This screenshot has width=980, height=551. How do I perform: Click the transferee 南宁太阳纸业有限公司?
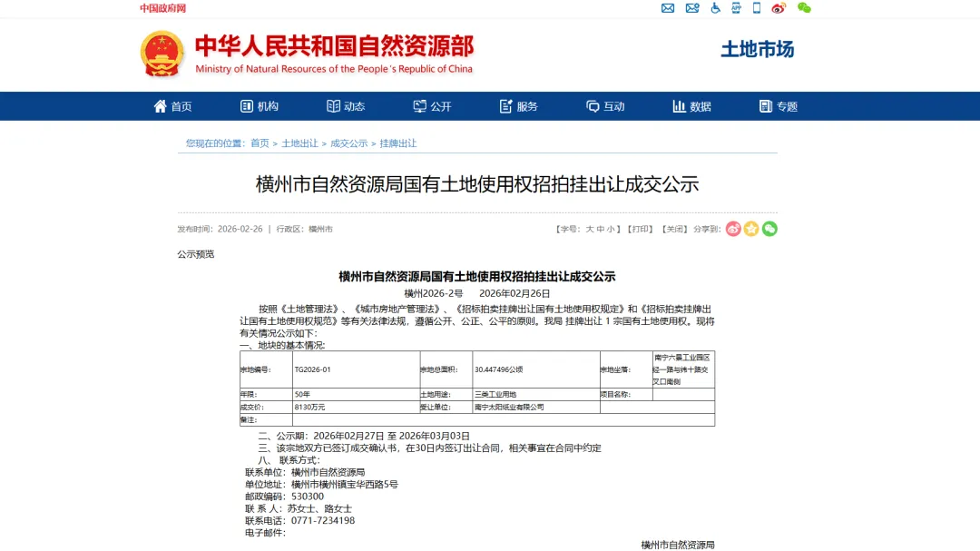[x=509, y=408]
